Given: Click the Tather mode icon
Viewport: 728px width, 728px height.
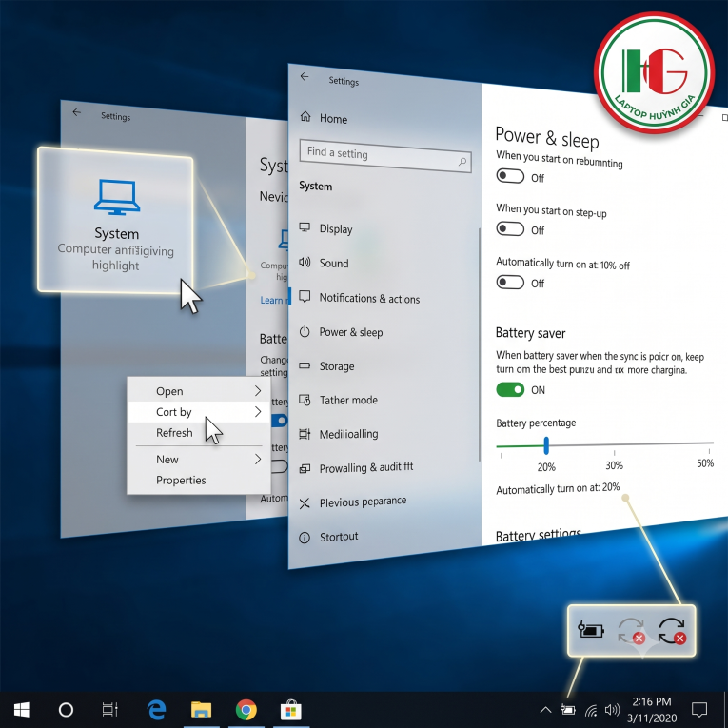Looking at the screenshot, I should coord(305,400).
